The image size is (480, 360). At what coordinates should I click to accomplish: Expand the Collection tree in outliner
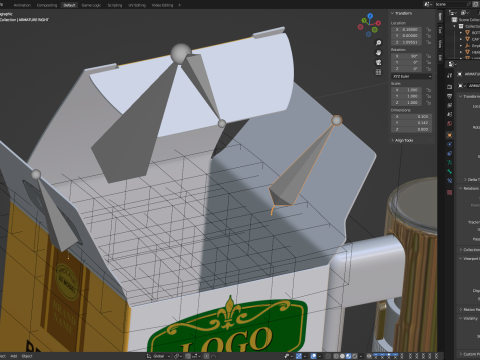point(454,26)
